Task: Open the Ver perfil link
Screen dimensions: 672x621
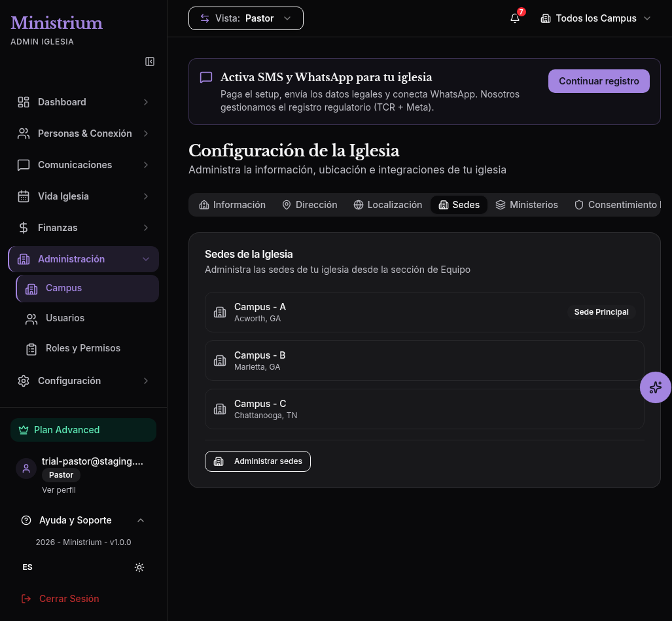Action: pyautogui.click(x=59, y=490)
